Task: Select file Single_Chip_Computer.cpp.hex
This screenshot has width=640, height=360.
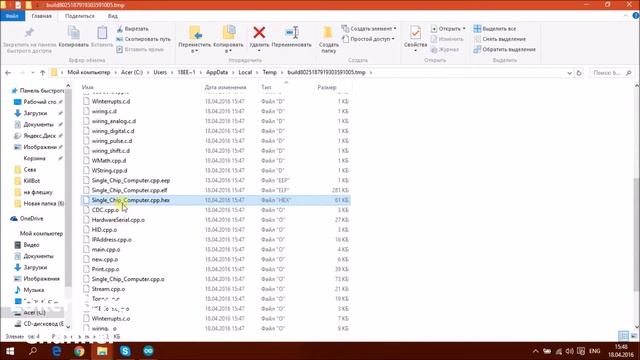Action: (x=131, y=200)
